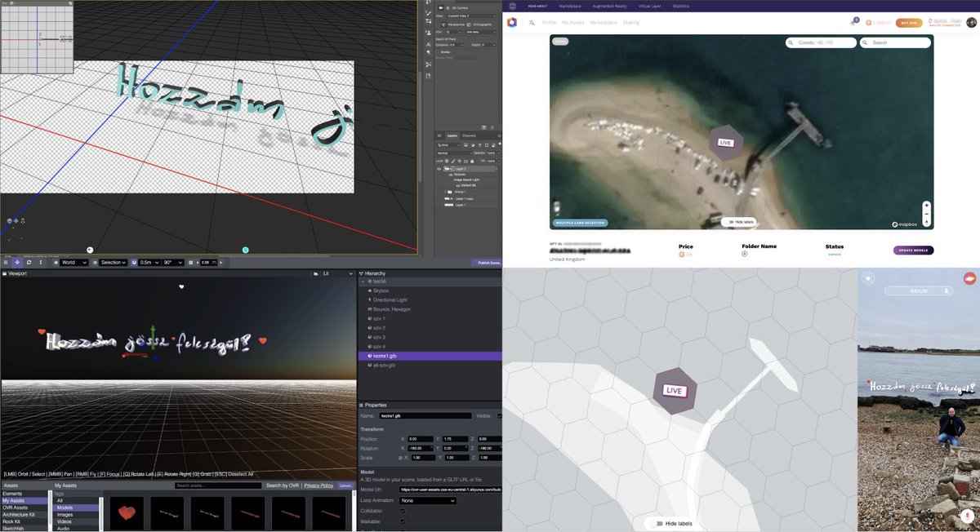Click MULTIPLE LAND SELECTION button
This screenshot has height=532, width=980.
pos(579,222)
